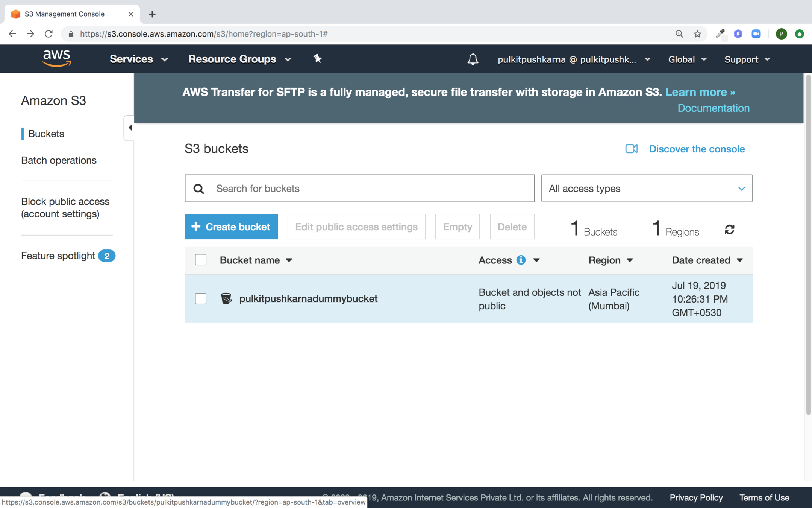The width and height of the screenshot is (812, 508).
Task: Sort by Bucket name column arrow
Action: point(289,260)
